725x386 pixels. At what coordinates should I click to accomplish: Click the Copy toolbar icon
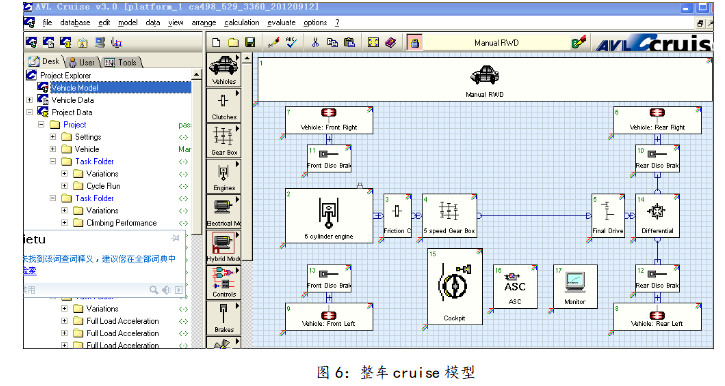pos(332,43)
